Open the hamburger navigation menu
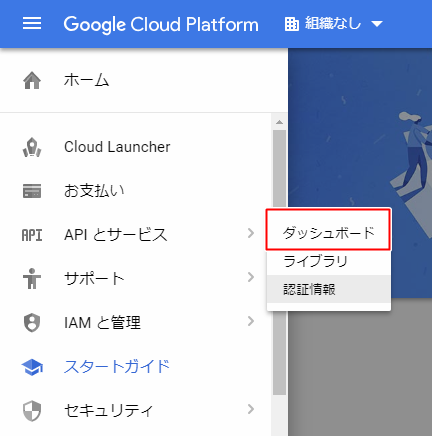432x436 pixels. 32,24
